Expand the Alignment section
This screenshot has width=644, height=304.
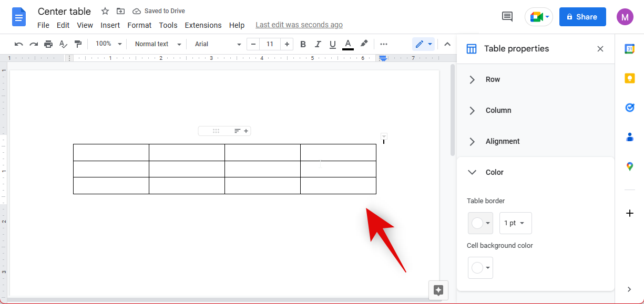coord(503,142)
